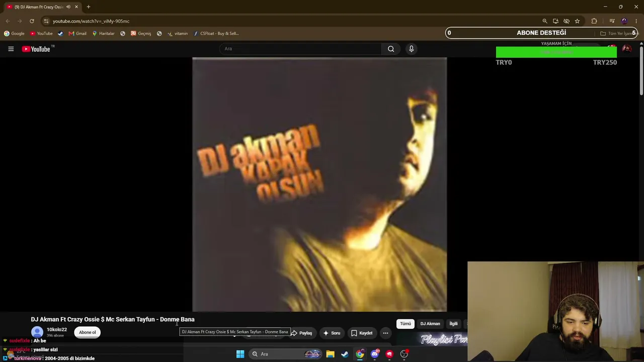Open File Explorer from the taskbar
The width and height of the screenshot is (644, 362).
[330, 354]
